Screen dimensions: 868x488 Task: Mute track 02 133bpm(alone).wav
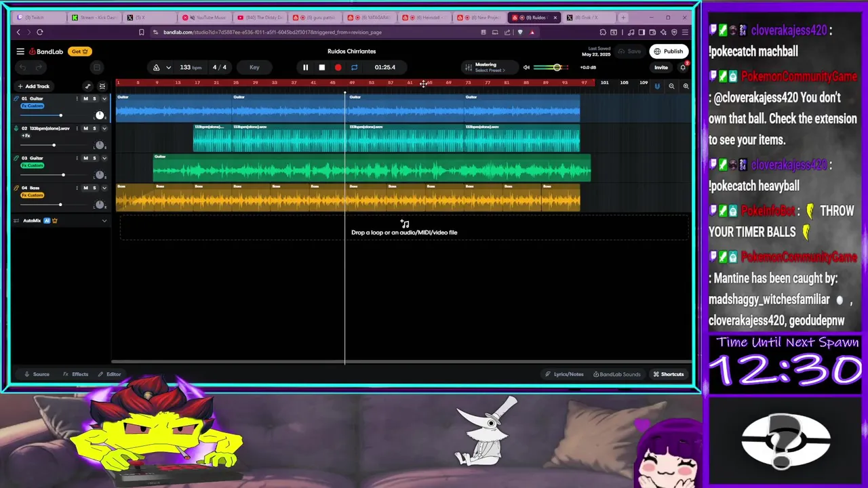(x=85, y=129)
